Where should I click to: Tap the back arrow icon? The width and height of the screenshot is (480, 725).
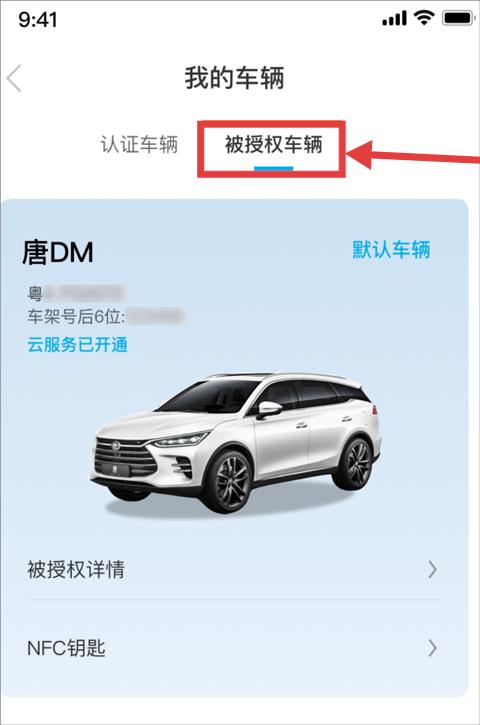pyautogui.click(x=14, y=78)
